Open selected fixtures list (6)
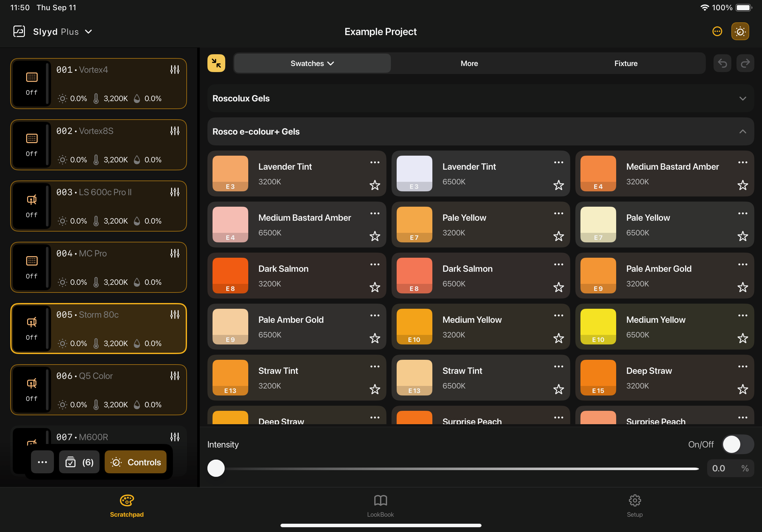This screenshot has width=762, height=532. 79,462
